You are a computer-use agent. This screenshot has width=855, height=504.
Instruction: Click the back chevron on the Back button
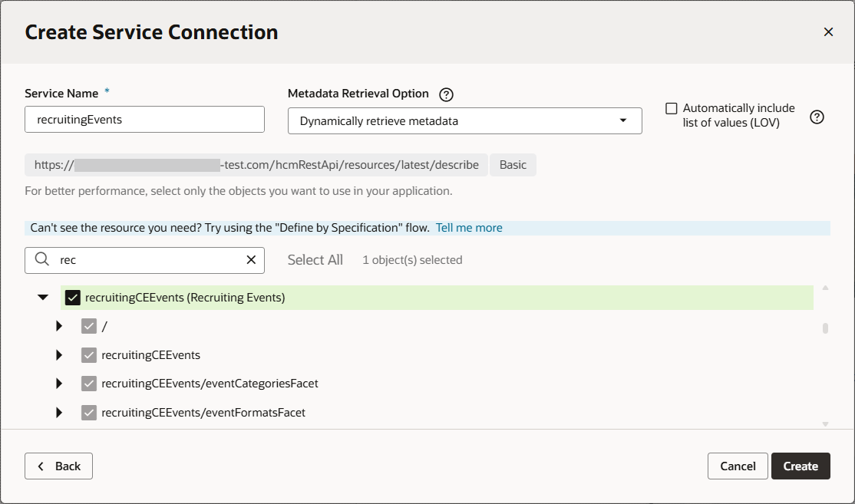click(41, 466)
